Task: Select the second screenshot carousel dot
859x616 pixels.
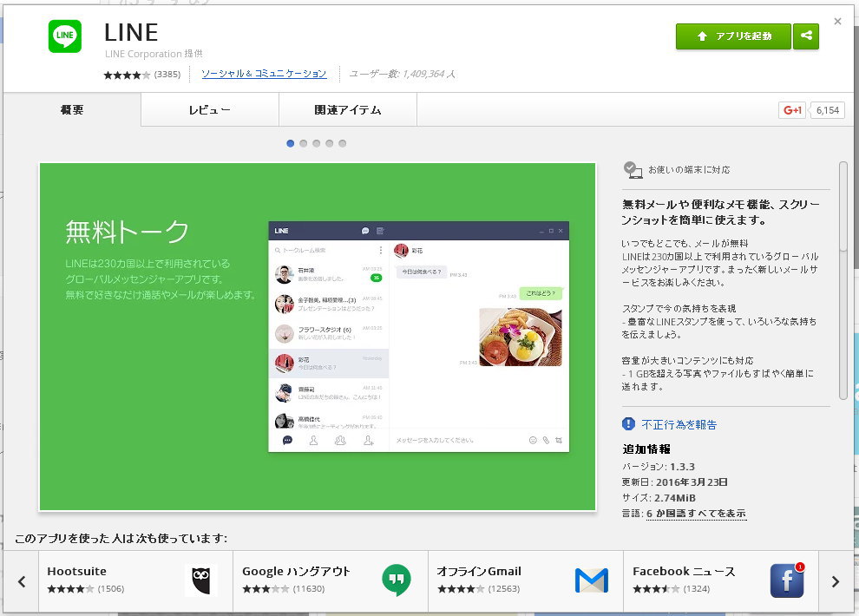Action: pyautogui.click(x=304, y=143)
